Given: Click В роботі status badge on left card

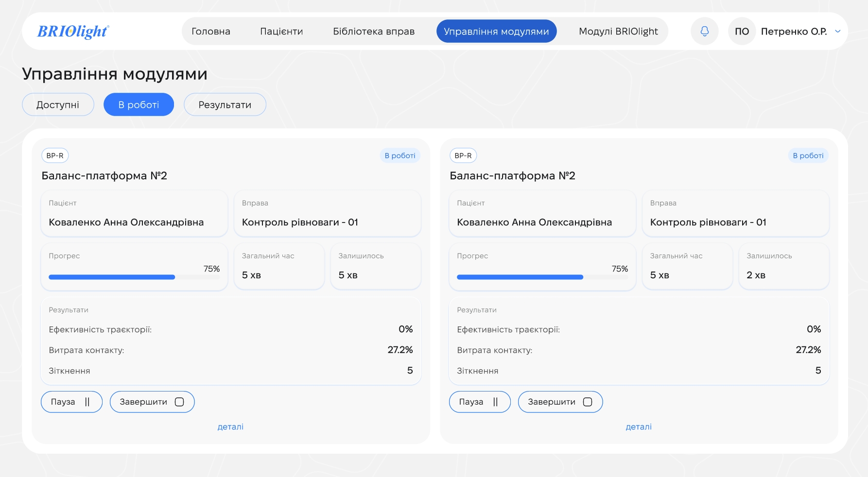Looking at the screenshot, I should tap(400, 155).
